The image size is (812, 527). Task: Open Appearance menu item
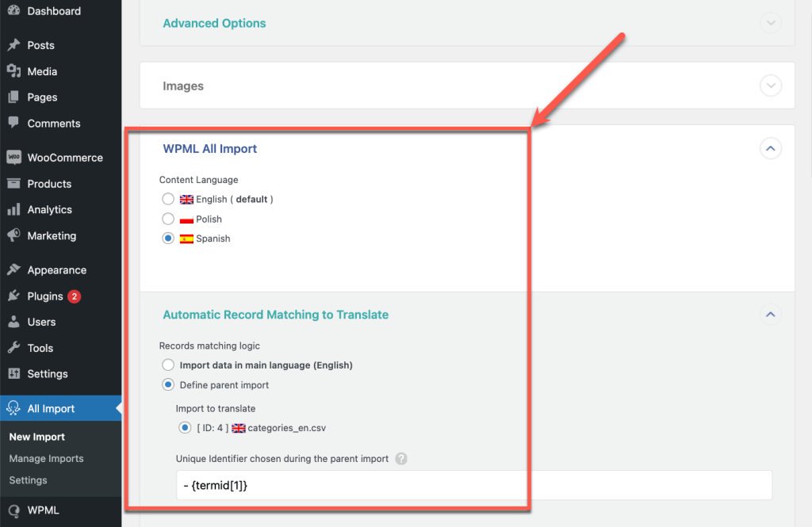point(60,269)
